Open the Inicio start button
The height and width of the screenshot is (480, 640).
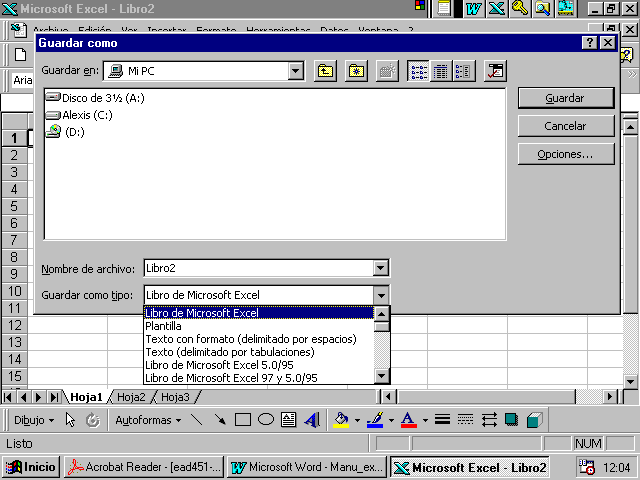[31, 467]
